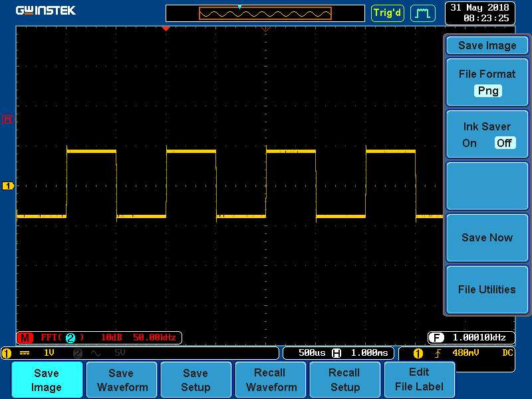
Task: Click the 1.00010kHz frequency readout
Action: pos(479,338)
